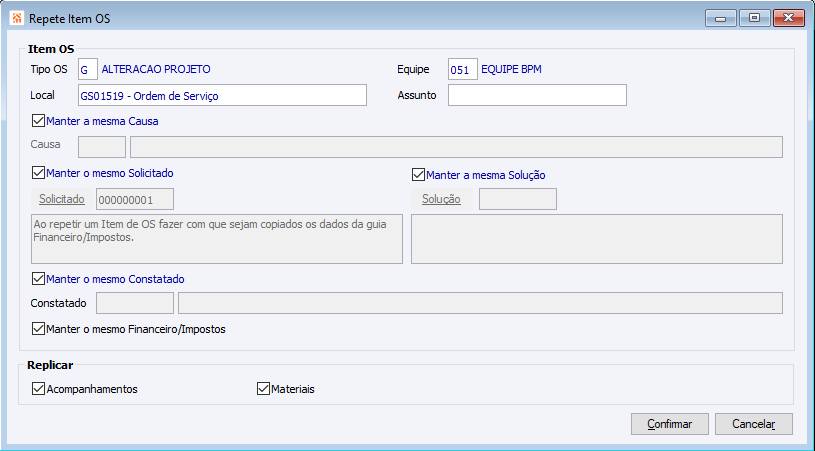Click the Solicitado code 000000001 field
The height and width of the screenshot is (451, 815).
[x=135, y=200]
